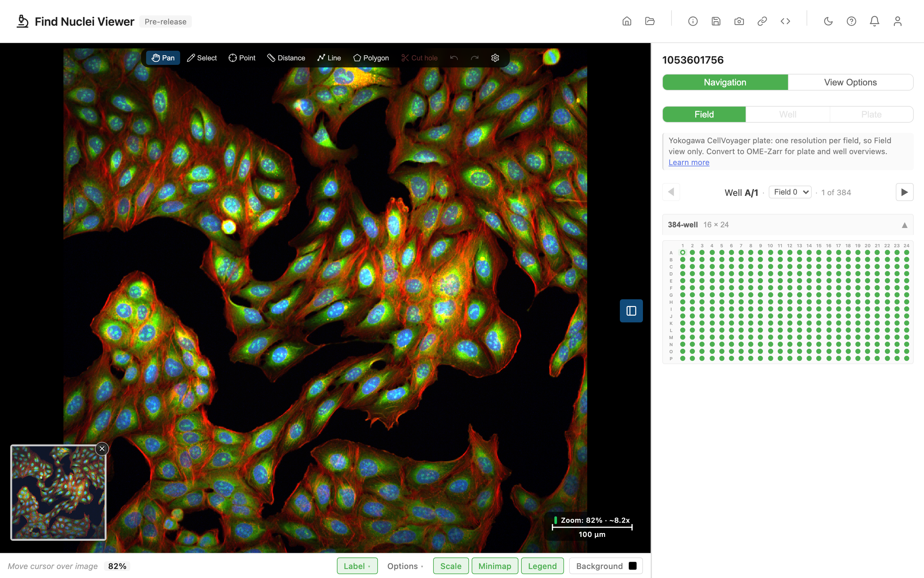Pick the Point annotation tool
Image resolution: width=924 pixels, height=578 pixels.
(x=242, y=58)
